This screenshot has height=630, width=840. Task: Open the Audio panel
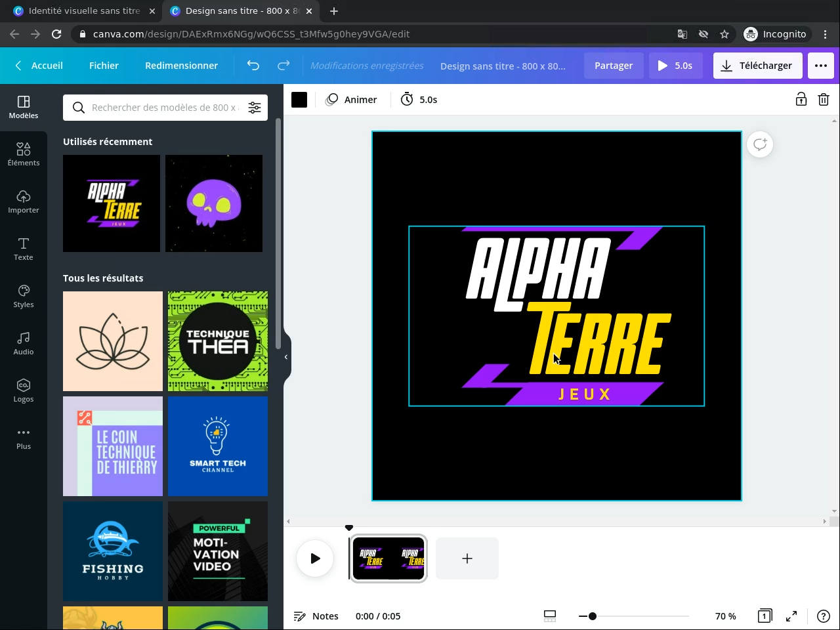24,343
